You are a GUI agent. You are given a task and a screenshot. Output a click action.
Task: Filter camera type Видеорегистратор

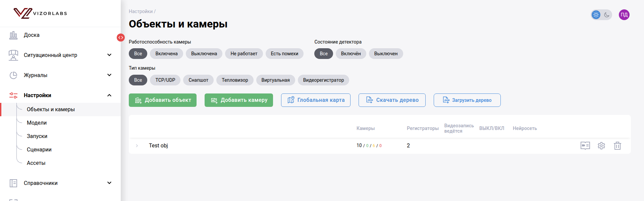[x=323, y=80]
